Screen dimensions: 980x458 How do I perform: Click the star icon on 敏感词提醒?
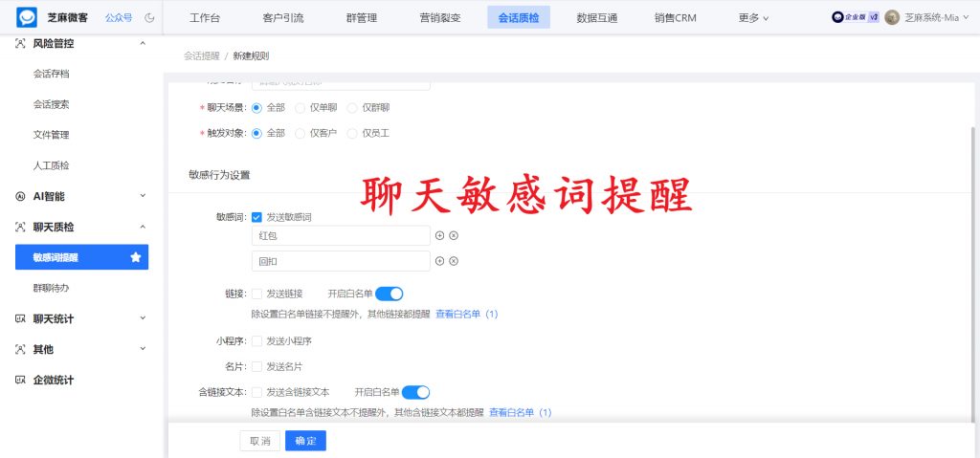(136, 257)
